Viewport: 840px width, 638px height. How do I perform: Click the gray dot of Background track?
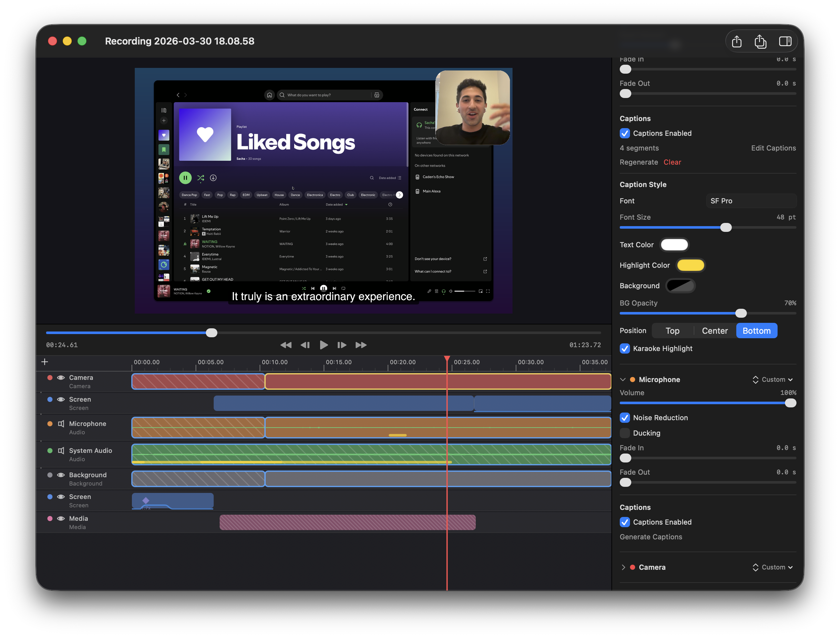tap(50, 475)
